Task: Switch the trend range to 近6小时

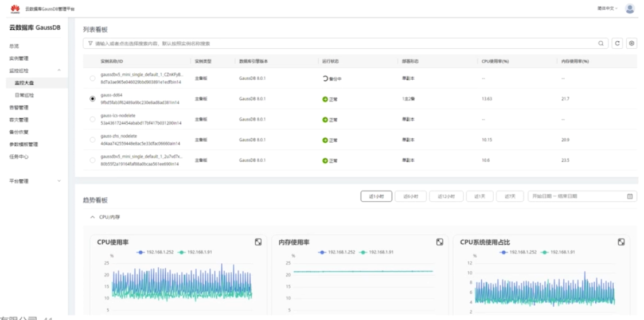Action: click(410, 196)
